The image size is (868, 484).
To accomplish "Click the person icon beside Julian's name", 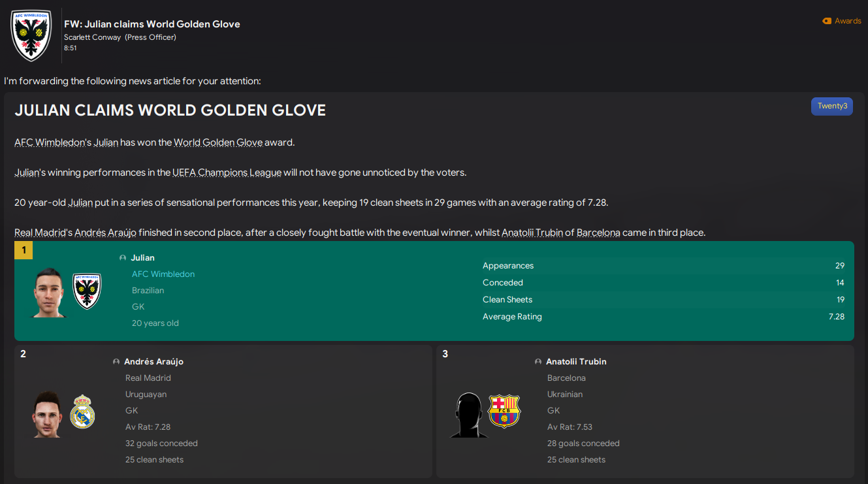I will pos(123,258).
